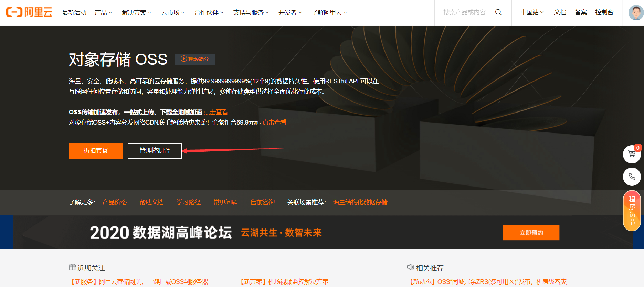Click the gift icon beside 近期关注
This screenshot has width=644, height=287.
(x=72, y=267)
